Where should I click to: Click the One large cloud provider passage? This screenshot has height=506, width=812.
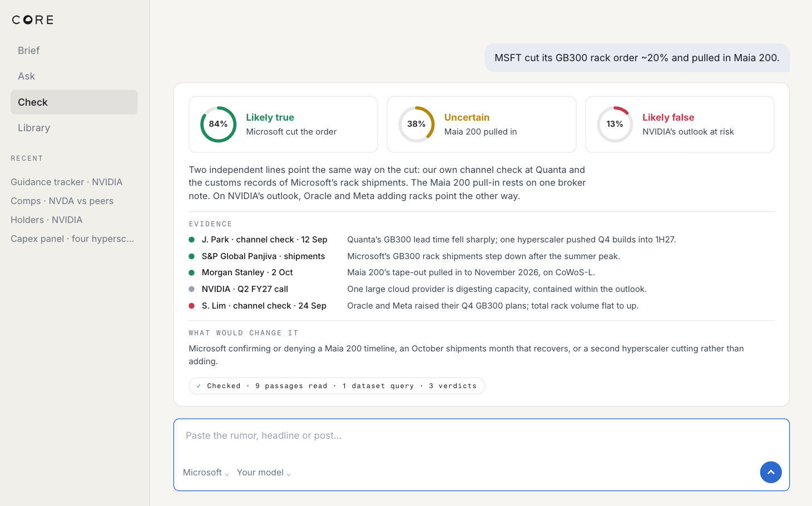(497, 289)
